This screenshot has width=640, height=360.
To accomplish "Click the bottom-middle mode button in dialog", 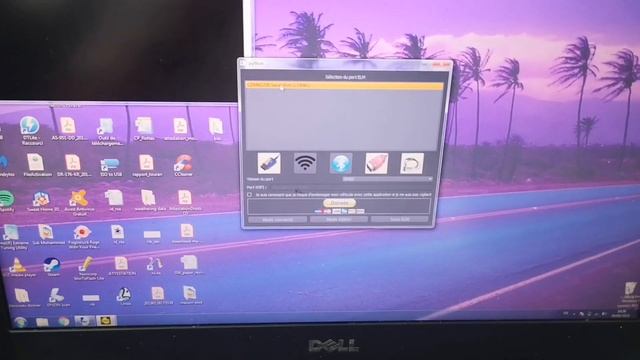I will (339, 220).
